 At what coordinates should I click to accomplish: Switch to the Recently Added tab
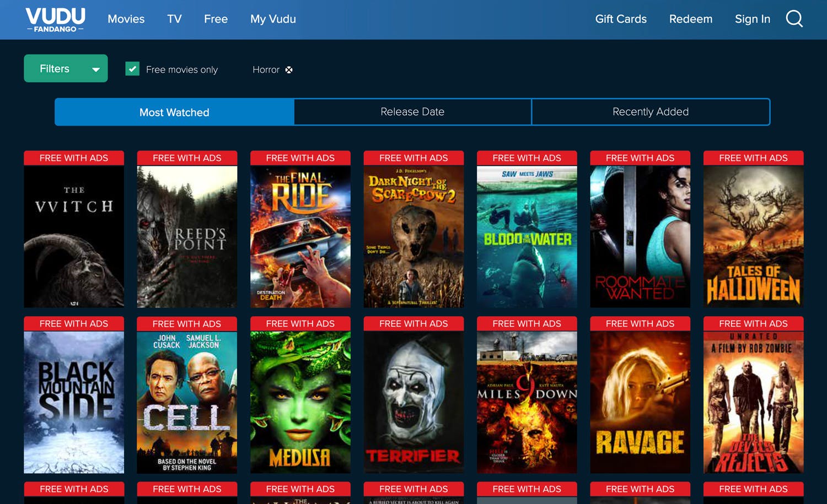(651, 112)
